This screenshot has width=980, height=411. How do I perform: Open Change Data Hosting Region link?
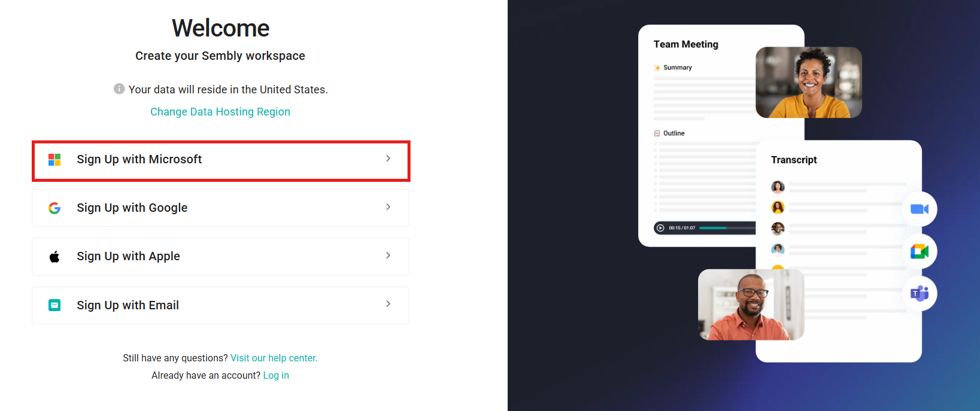(x=220, y=112)
